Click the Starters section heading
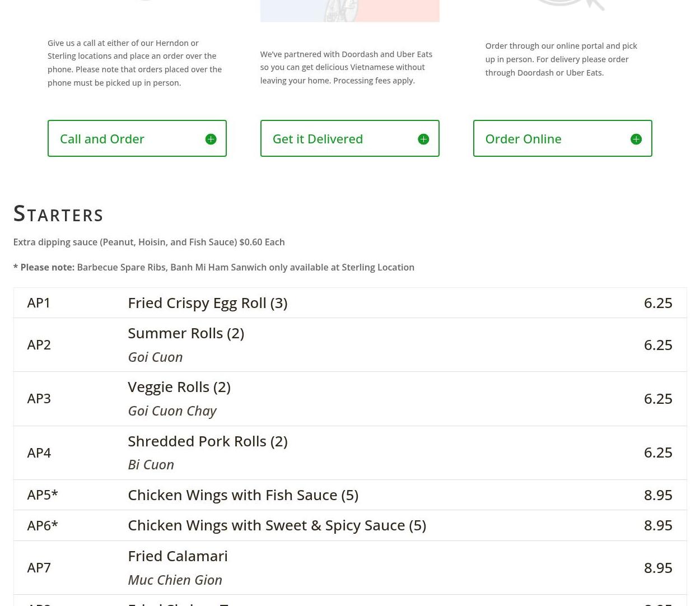The height and width of the screenshot is (606, 700). pos(58,214)
